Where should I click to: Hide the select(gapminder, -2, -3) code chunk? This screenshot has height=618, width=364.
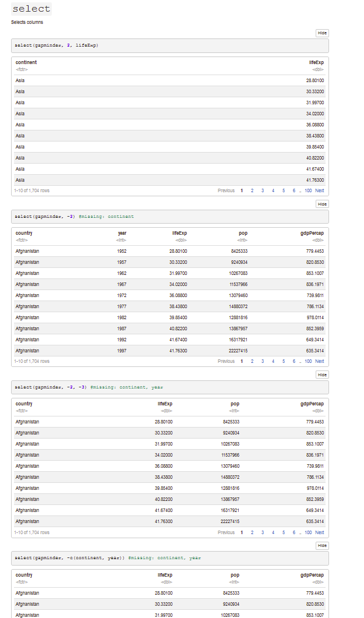322,375
